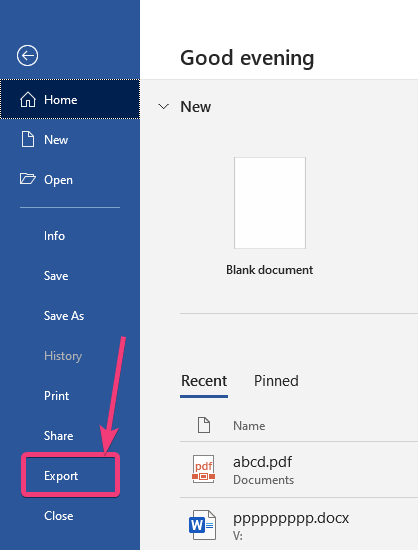Click the document icon column header
The height and width of the screenshot is (550, 418).
pyautogui.click(x=204, y=425)
